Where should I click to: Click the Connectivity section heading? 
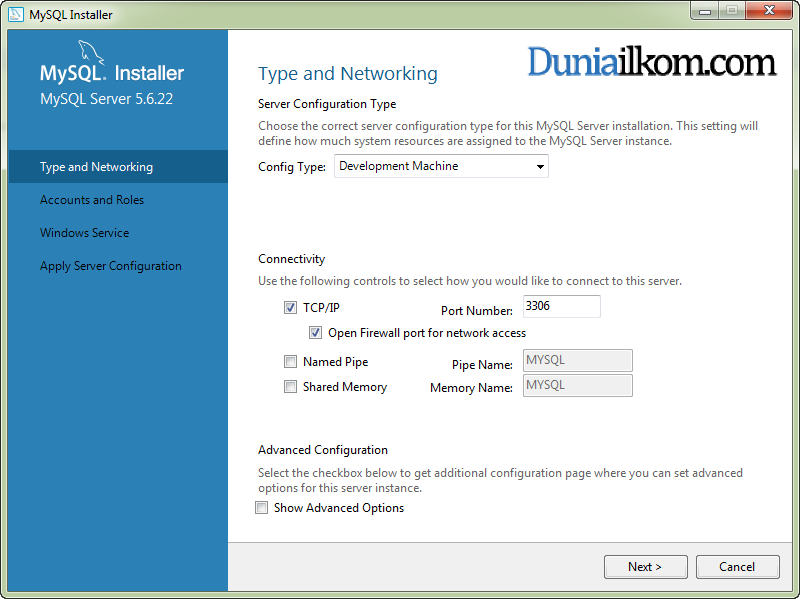tap(291, 259)
